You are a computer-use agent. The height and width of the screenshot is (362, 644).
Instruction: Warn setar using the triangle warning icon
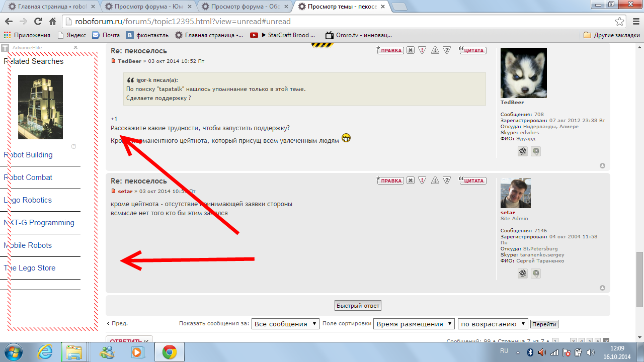pos(435,180)
